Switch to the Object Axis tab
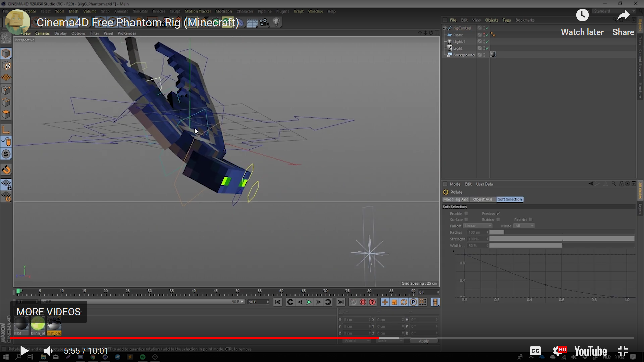The image size is (644, 362). [x=483, y=199]
